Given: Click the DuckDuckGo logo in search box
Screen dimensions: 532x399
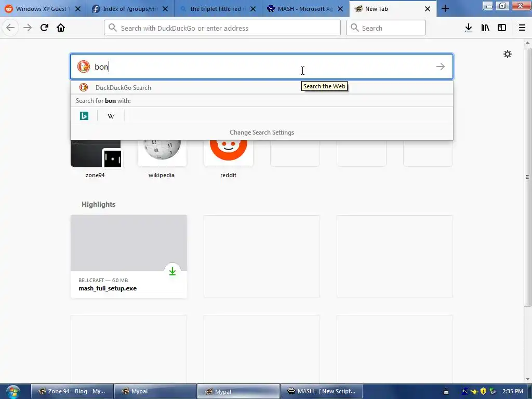Looking at the screenshot, I should coord(84,66).
